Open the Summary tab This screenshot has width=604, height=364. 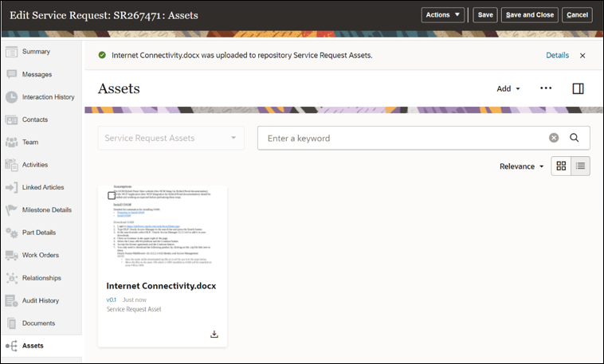pyautogui.click(x=36, y=52)
